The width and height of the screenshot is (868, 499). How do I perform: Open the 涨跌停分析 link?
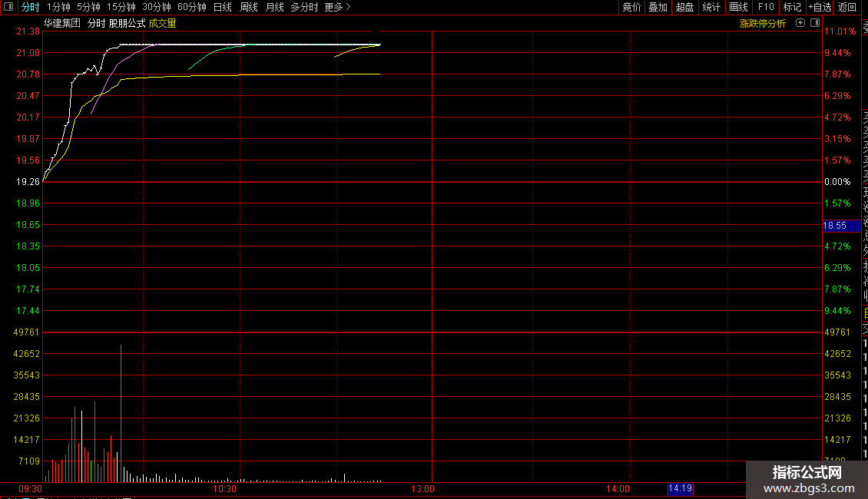(x=762, y=23)
